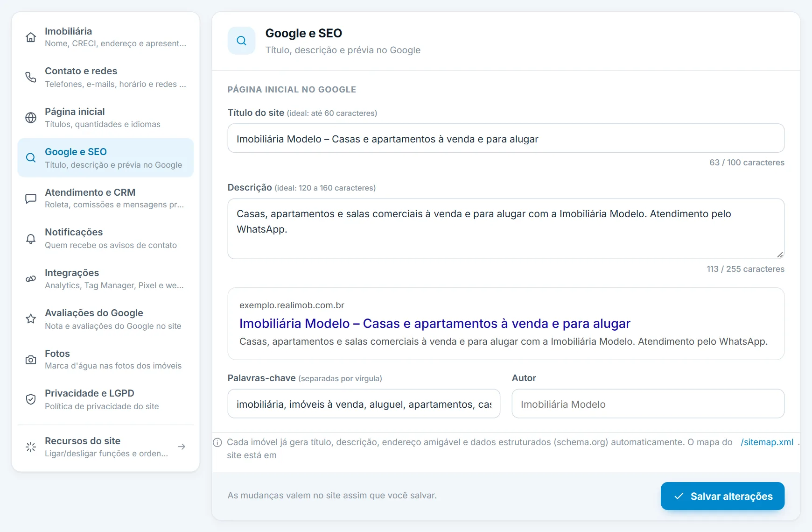Image resolution: width=812 pixels, height=532 pixels.
Task: Click the magnifier icon in Google e SEO sidebar item
Action: tap(31, 158)
